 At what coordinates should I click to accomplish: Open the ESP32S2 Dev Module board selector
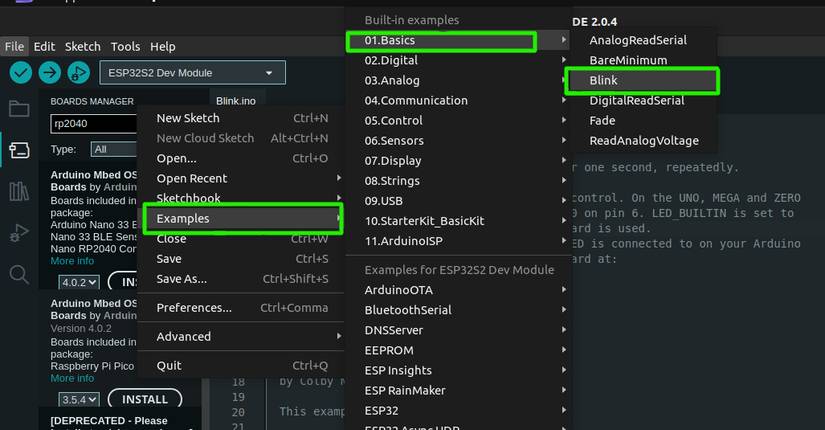(x=193, y=73)
